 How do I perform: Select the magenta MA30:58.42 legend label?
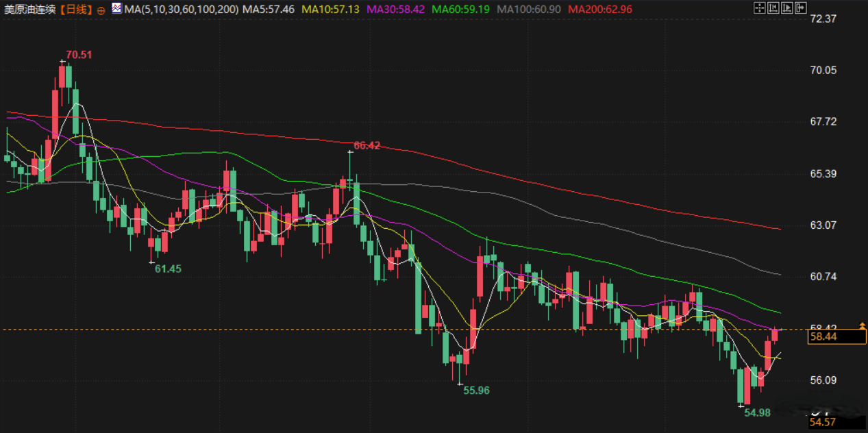coord(395,10)
